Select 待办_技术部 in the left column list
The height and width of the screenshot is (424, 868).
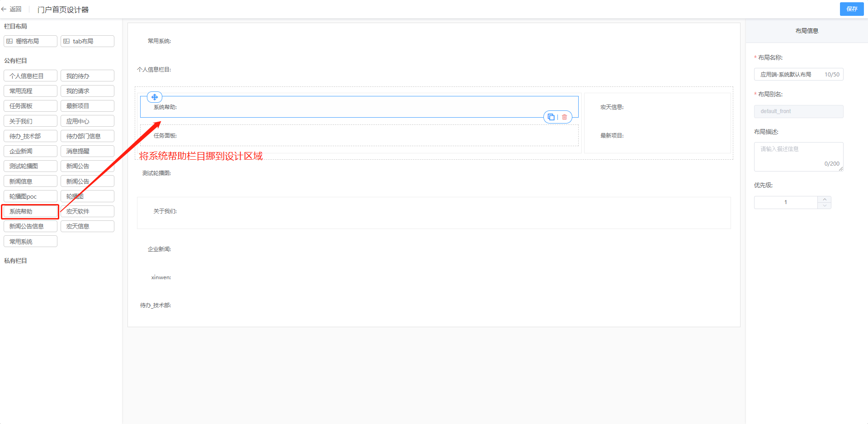coord(30,136)
